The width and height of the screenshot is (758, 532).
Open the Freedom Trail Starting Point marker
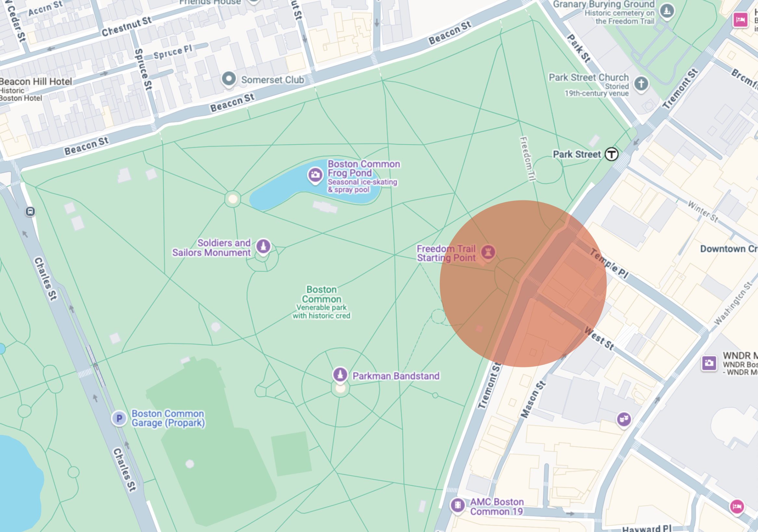[x=488, y=252]
